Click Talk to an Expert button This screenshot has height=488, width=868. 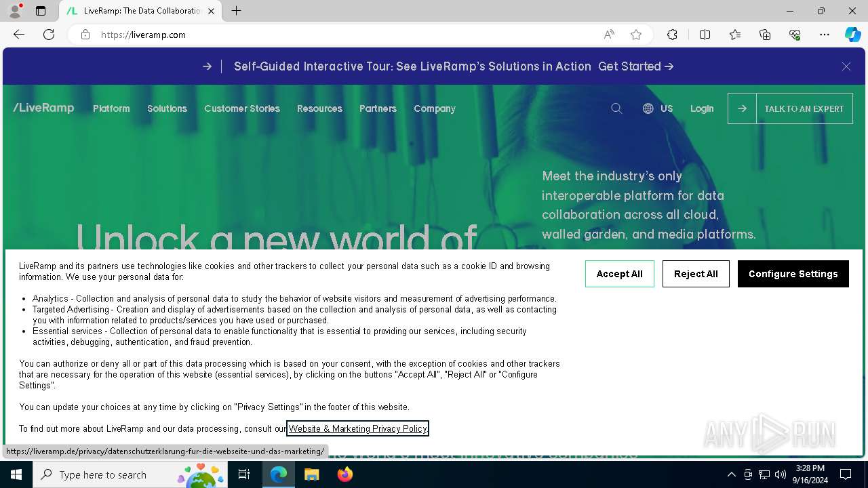tap(804, 108)
